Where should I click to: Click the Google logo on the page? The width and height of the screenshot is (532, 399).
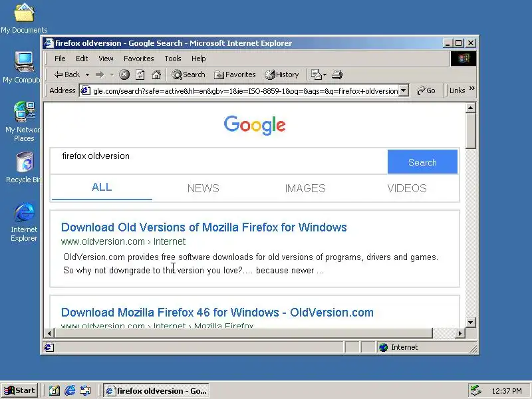pyautogui.click(x=255, y=125)
